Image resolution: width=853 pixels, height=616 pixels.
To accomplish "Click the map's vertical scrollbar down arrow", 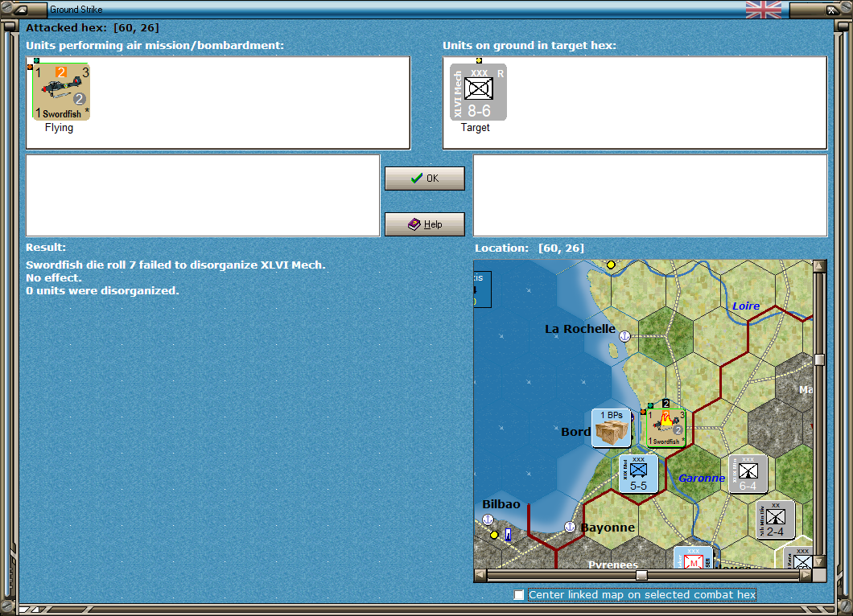I will point(820,561).
